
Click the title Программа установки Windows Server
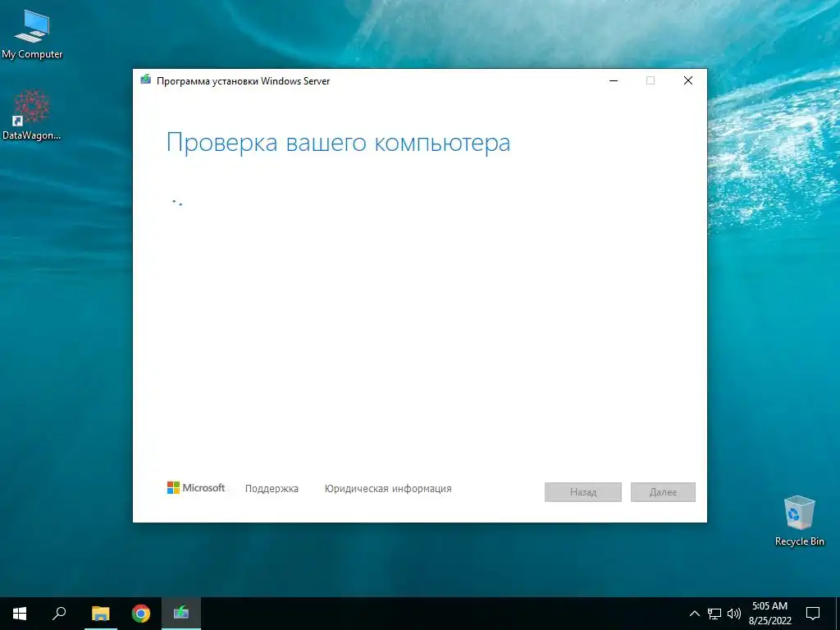pyautogui.click(x=243, y=81)
